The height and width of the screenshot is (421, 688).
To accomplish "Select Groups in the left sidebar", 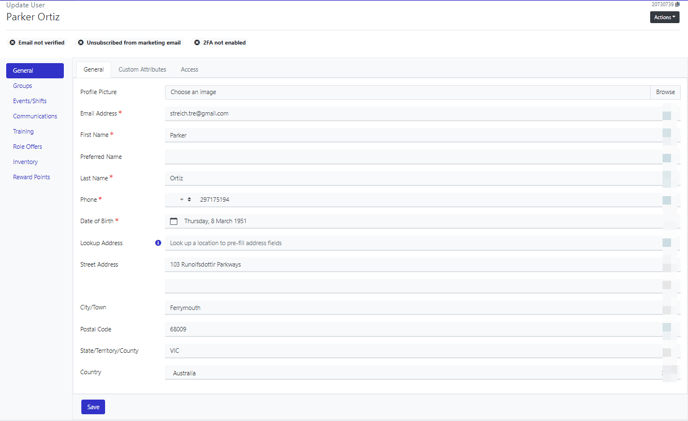I will (22, 86).
